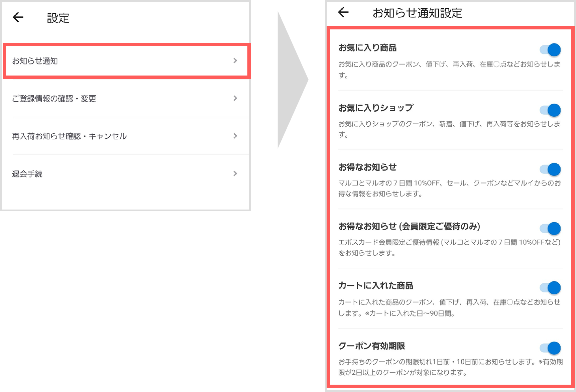Open ご登録情報の確認・変更 via its chevron
The height and width of the screenshot is (392, 576).
236,98
